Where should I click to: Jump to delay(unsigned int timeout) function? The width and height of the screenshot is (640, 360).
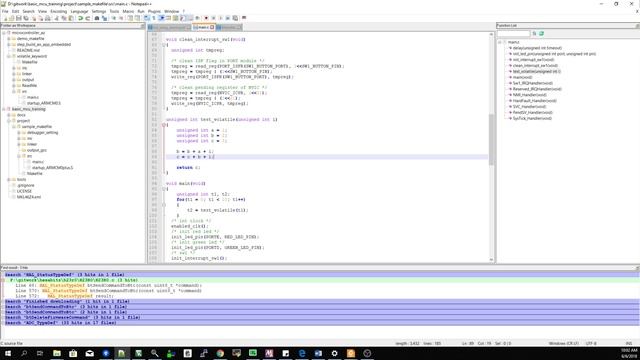coord(537,48)
